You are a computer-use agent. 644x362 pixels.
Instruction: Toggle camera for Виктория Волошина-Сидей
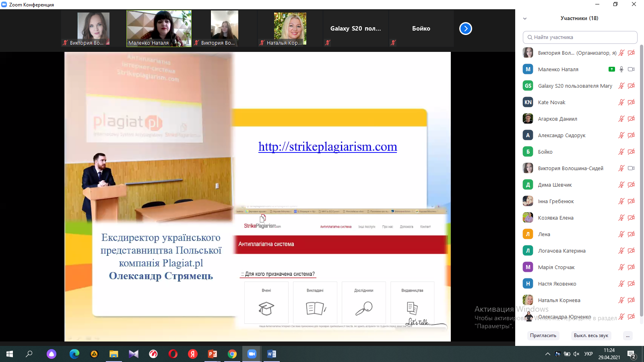click(631, 168)
